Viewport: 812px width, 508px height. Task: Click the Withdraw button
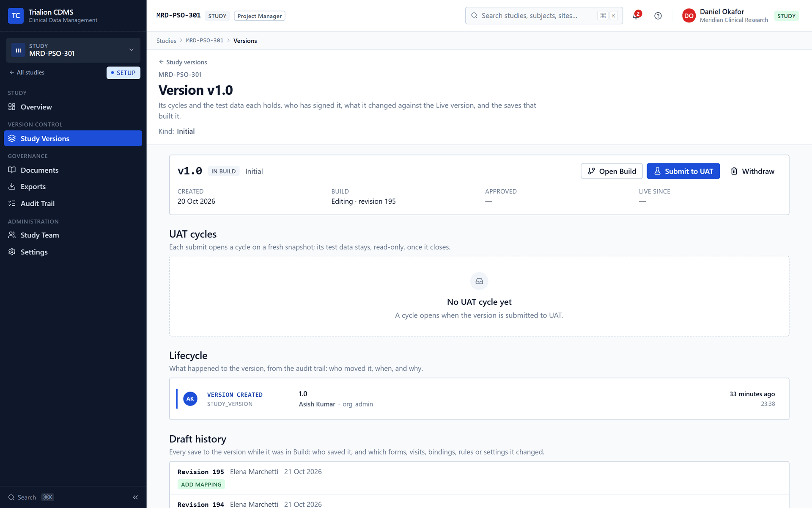[752, 171]
